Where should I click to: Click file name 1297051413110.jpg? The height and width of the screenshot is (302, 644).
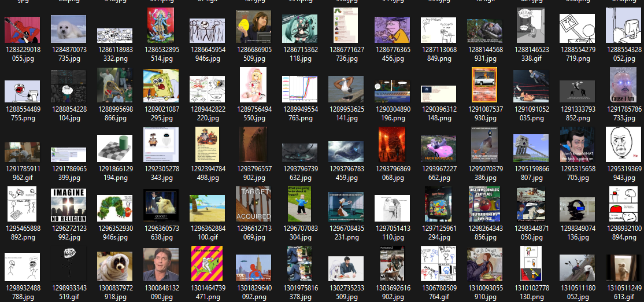click(392, 233)
